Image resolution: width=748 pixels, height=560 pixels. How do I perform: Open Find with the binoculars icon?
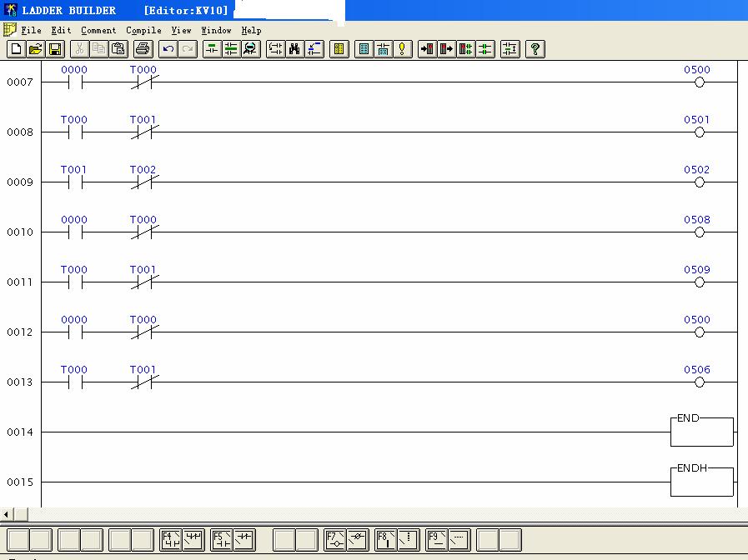click(295, 49)
